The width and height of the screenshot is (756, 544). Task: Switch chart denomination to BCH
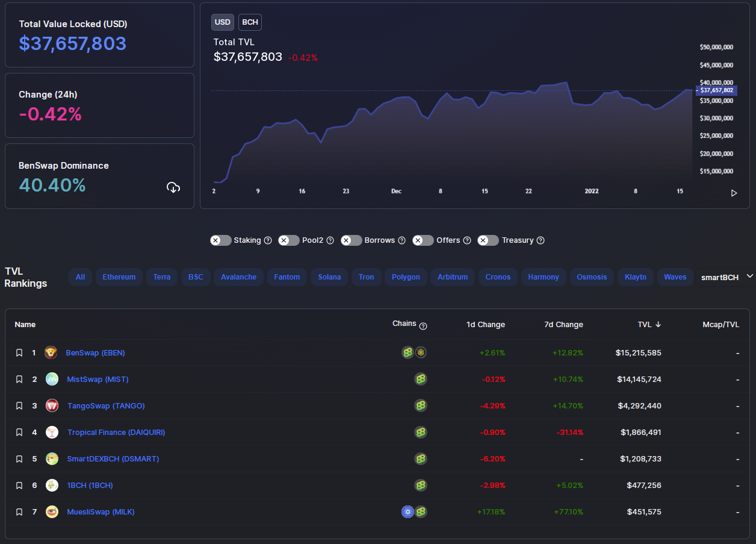click(250, 22)
